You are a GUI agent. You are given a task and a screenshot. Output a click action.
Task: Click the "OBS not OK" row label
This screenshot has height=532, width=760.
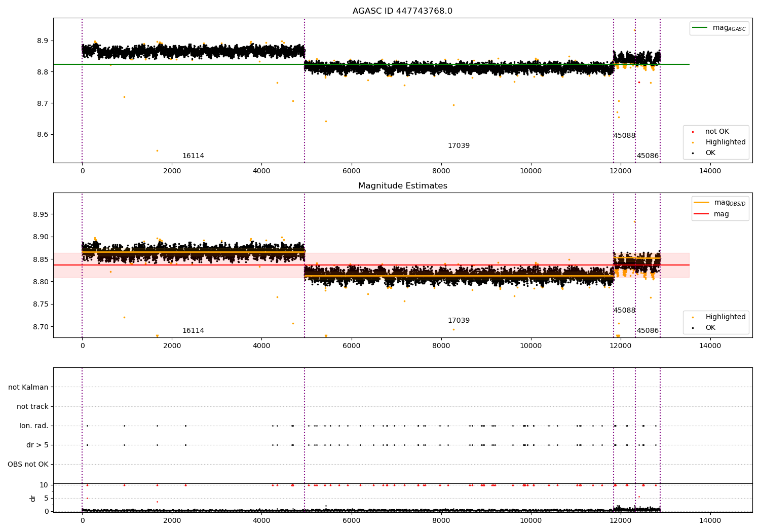28,465
